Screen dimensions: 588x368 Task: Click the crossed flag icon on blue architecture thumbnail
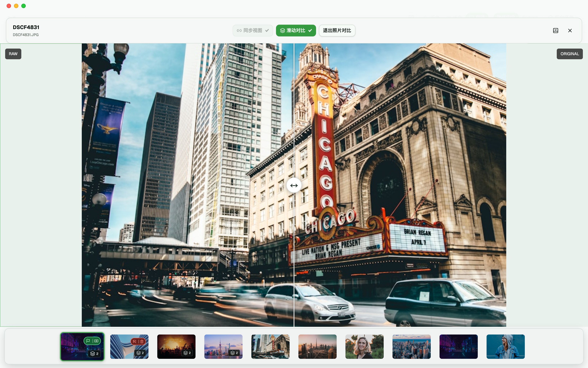135,341
